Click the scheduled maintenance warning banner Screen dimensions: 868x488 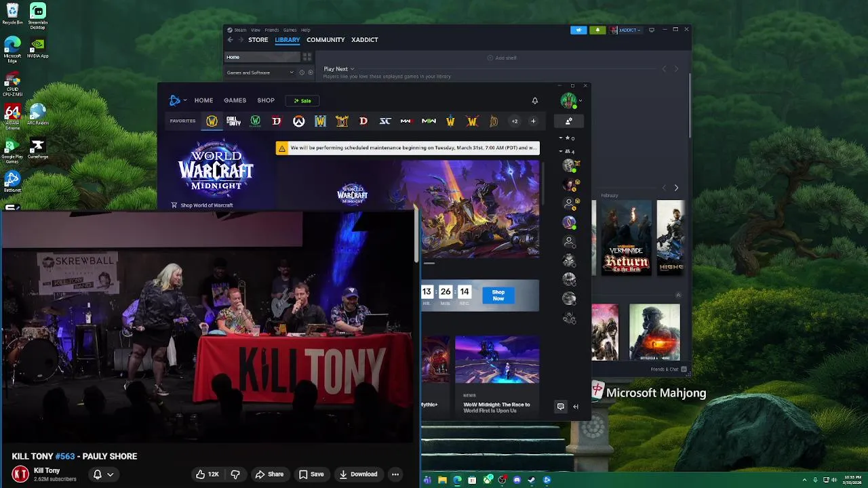click(408, 148)
